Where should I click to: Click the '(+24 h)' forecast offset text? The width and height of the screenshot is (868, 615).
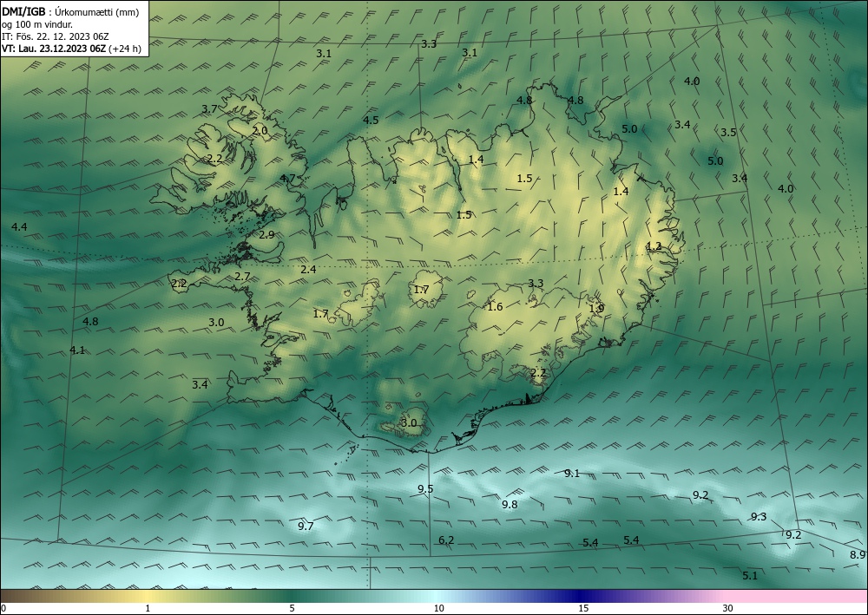point(125,49)
